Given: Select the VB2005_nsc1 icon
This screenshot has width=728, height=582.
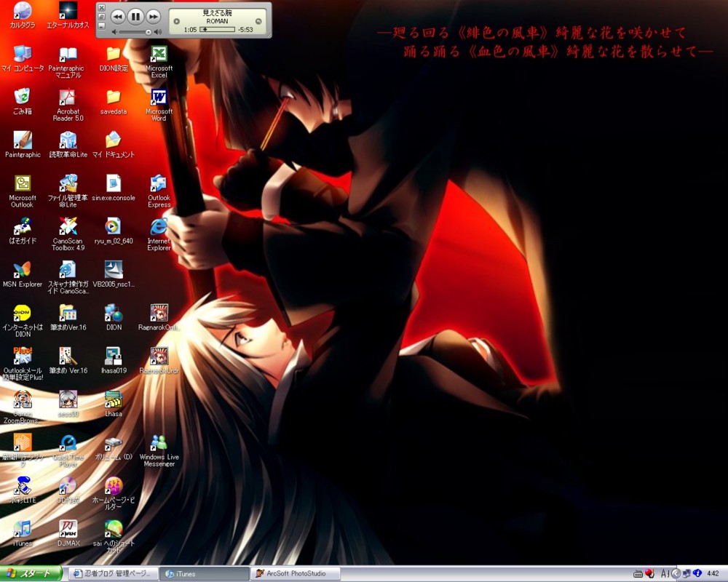Looking at the screenshot, I should 114,274.
